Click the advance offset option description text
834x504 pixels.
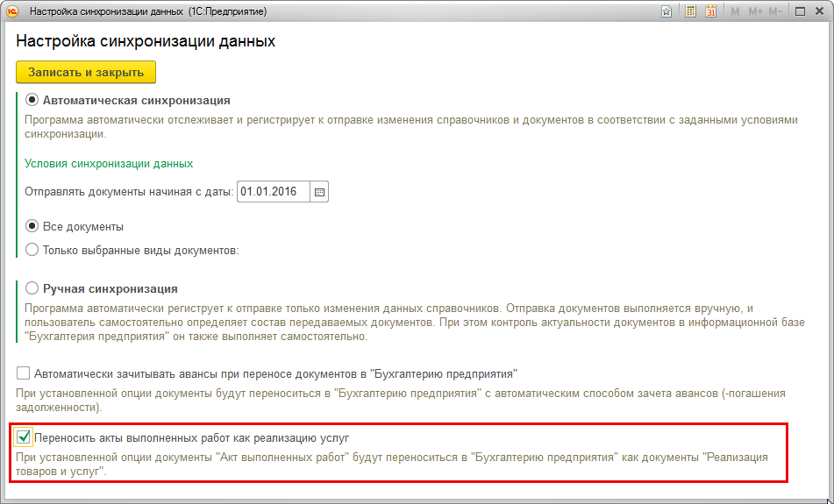pos(401,401)
